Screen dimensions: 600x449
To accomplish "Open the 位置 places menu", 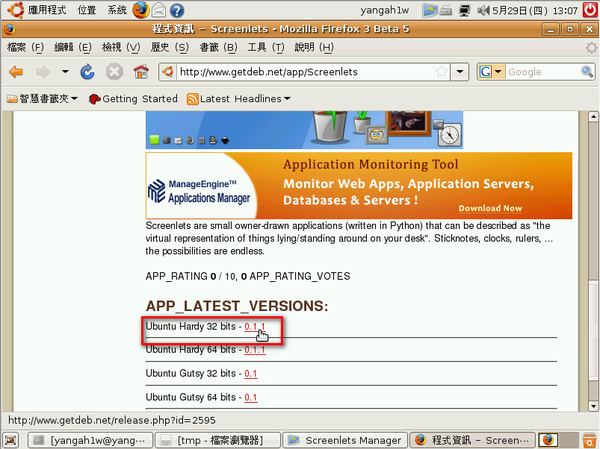I will (x=87, y=10).
